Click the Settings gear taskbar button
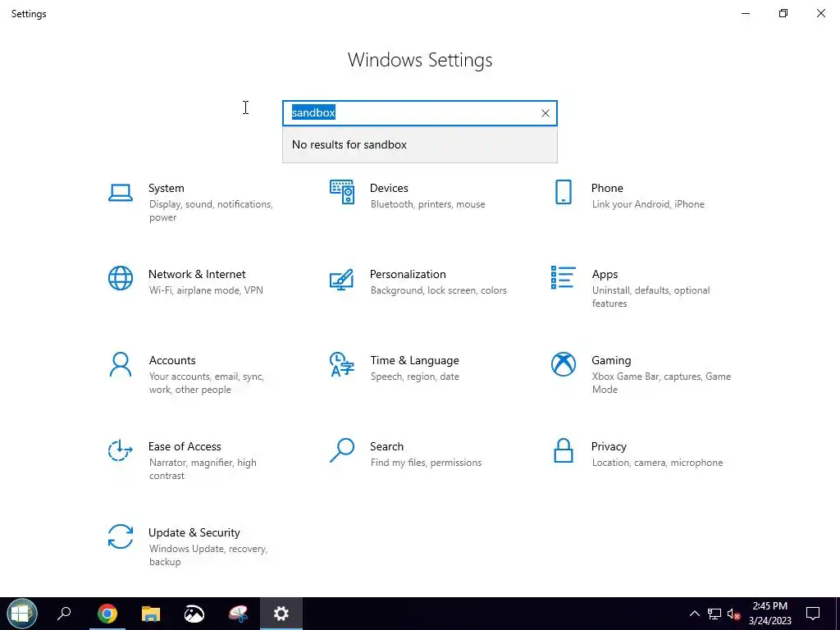 (281, 614)
